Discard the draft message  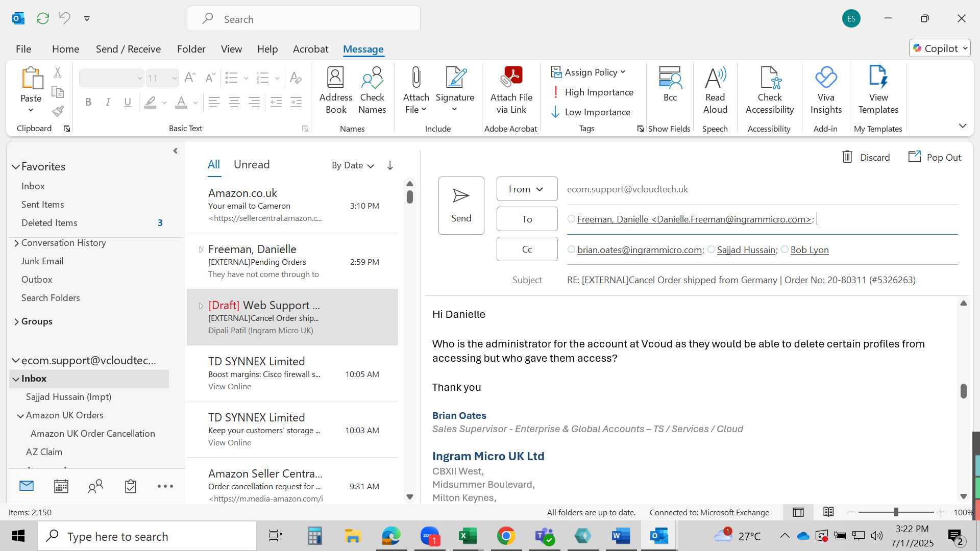pyautogui.click(x=866, y=157)
